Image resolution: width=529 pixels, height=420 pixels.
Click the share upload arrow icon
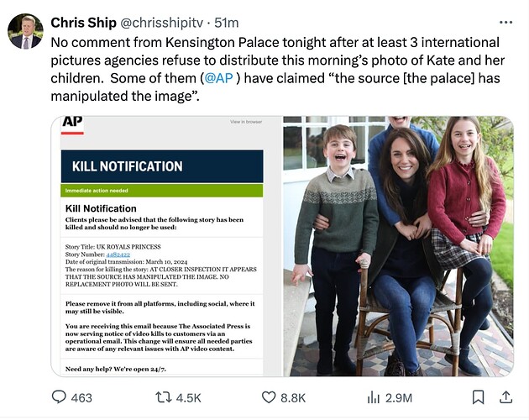(505, 396)
